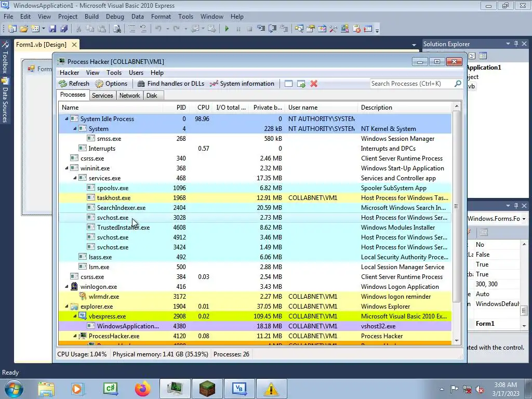Open Process Hacker Tools menu
Image resolution: width=532 pixels, height=399 pixels.
tap(114, 73)
